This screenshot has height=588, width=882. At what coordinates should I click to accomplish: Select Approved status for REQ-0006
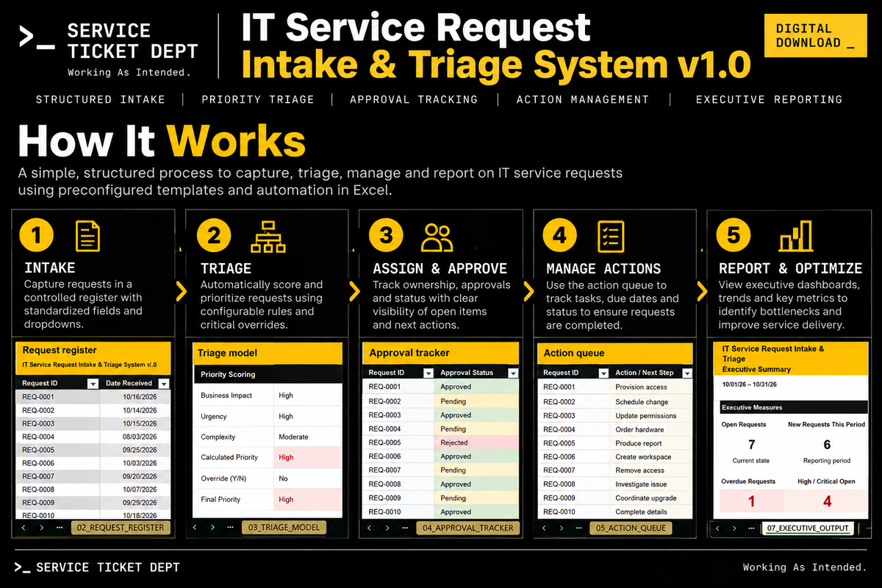[x=477, y=456]
